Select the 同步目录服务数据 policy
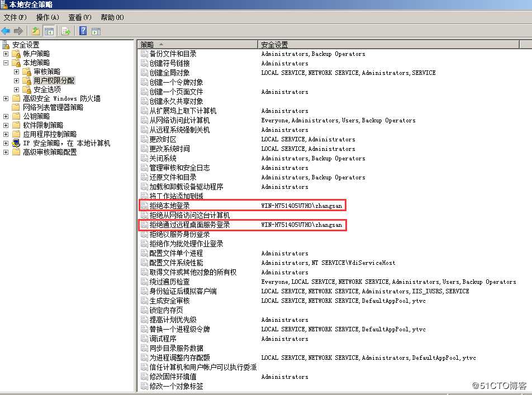Viewport: 532px width, 395px height. click(176, 348)
